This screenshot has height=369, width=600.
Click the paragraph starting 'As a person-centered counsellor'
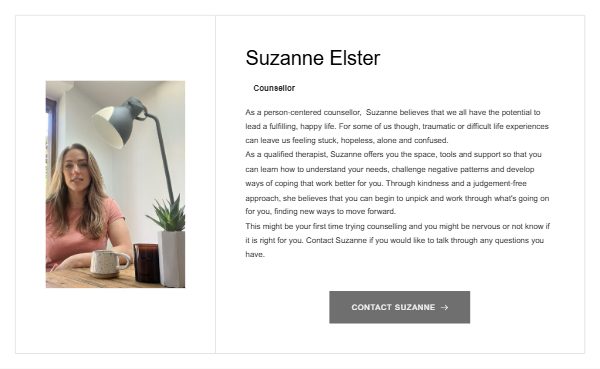tap(397, 126)
